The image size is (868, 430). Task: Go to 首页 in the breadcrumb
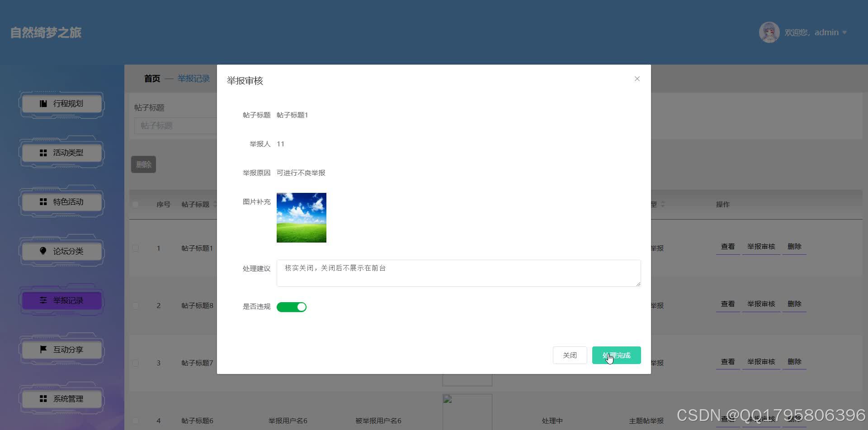pyautogui.click(x=151, y=78)
